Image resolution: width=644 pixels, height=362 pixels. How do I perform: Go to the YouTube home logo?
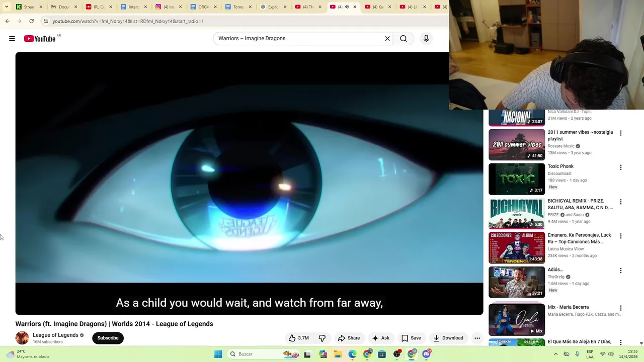(x=40, y=39)
